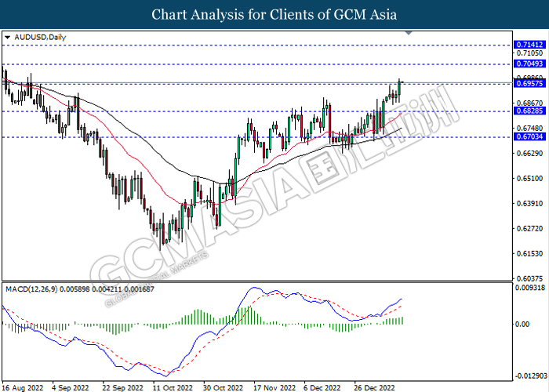Click the 30 Oct 2022 date label
This screenshot has height=392, width=549.
coord(224,388)
